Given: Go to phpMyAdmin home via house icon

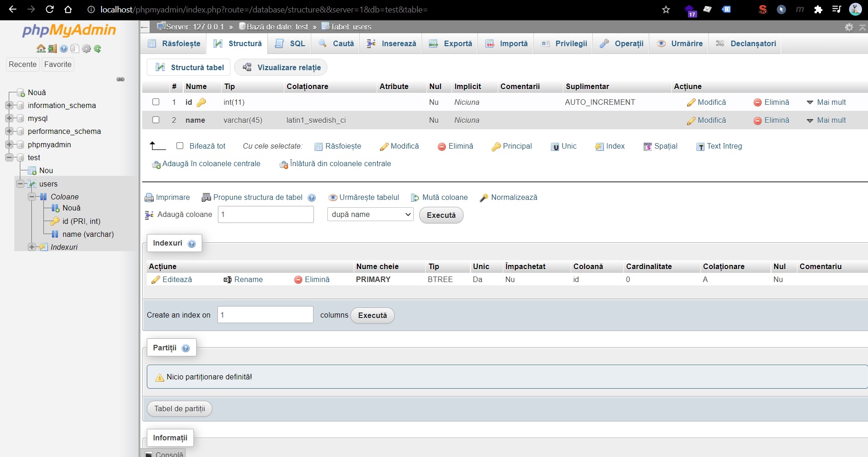Looking at the screenshot, I should [41, 48].
